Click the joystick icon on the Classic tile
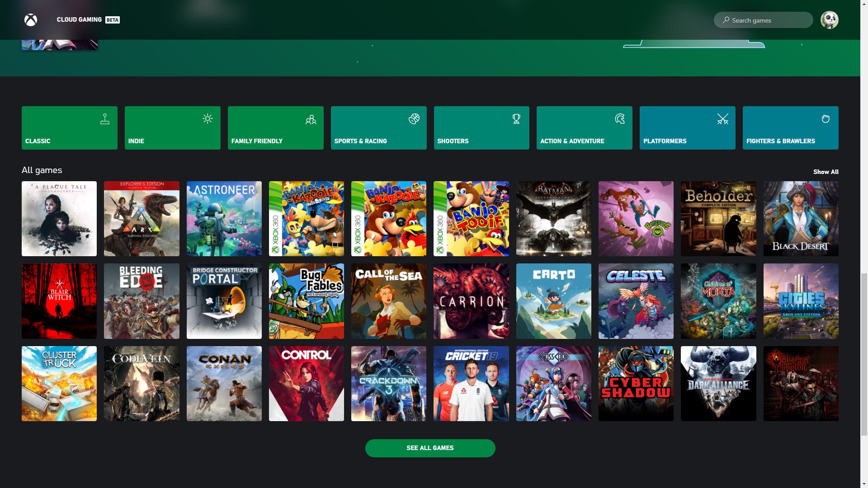The image size is (868, 488). tap(105, 119)
